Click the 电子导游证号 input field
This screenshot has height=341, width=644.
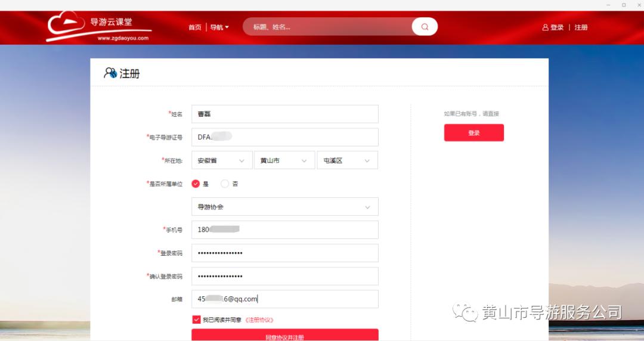(x=284, y=137)
